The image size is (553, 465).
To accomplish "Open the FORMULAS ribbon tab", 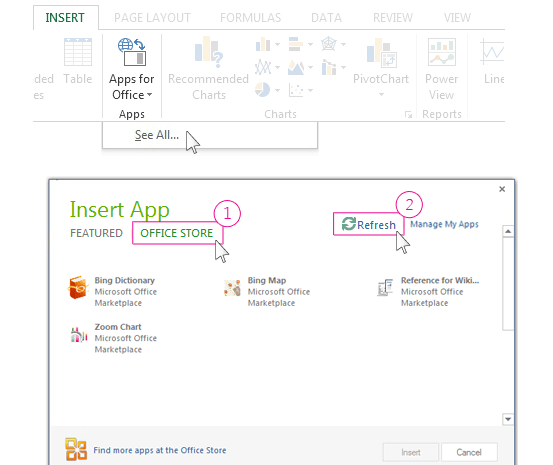I will [250, 18].
